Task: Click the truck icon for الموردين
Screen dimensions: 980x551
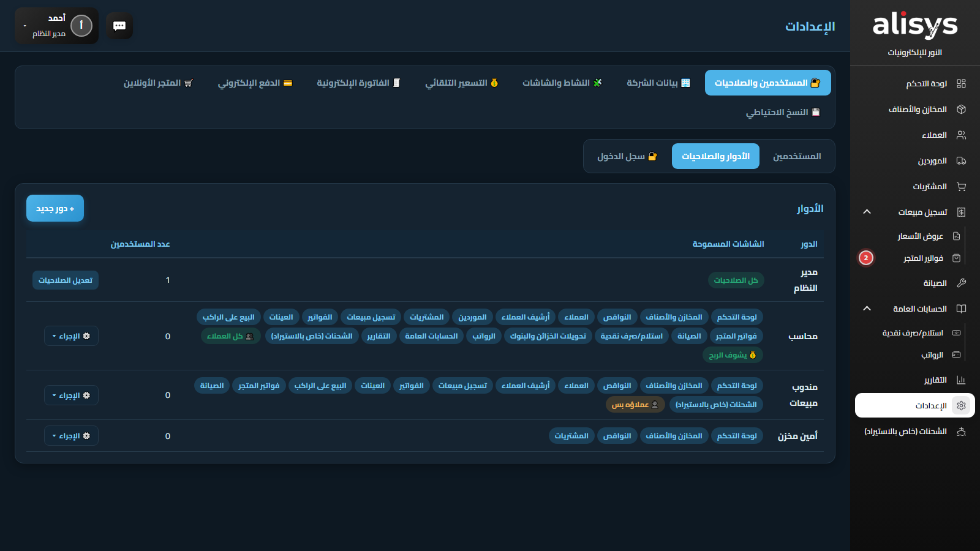Action: 961,160
